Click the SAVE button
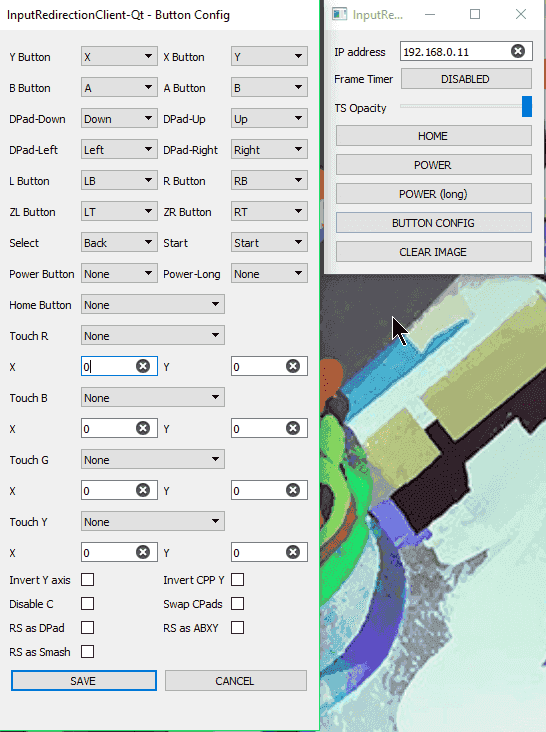The image size is (546, 732). click(x=84, y=681)
